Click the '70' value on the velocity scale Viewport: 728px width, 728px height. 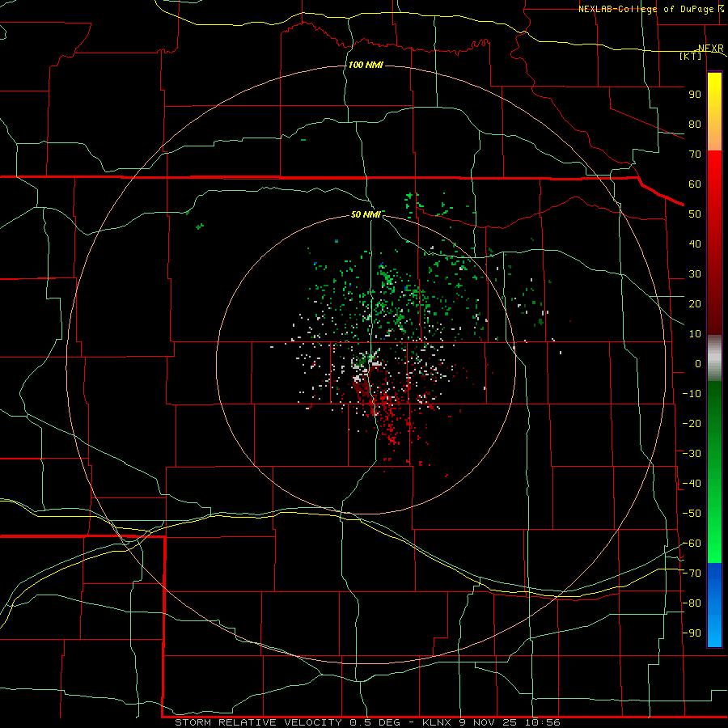695,154
